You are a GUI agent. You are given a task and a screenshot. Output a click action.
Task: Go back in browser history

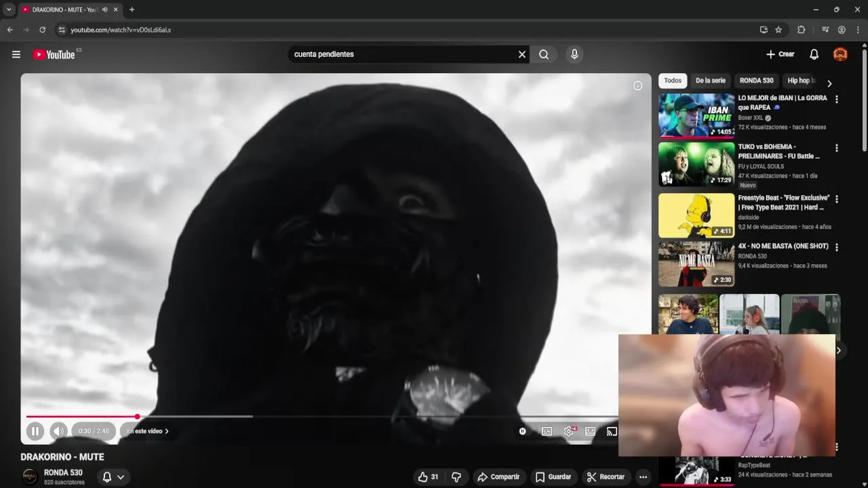pyautogui.click(x=9, y=30)
